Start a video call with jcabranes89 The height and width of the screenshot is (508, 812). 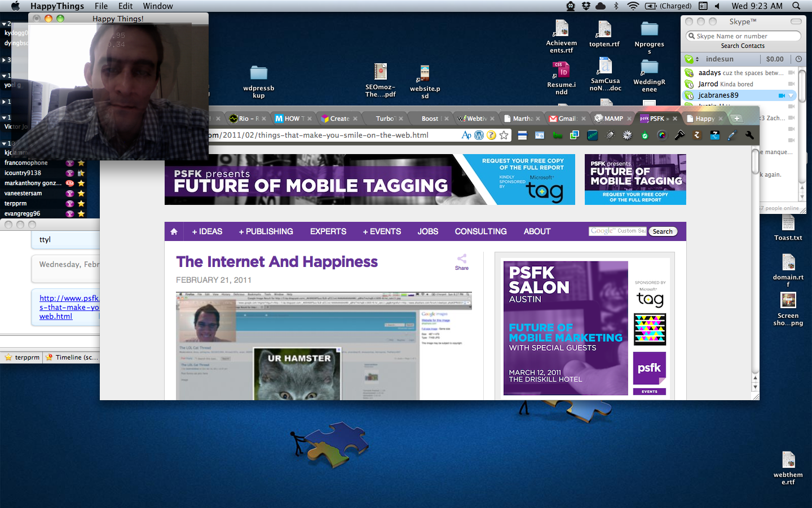point(782,95)
